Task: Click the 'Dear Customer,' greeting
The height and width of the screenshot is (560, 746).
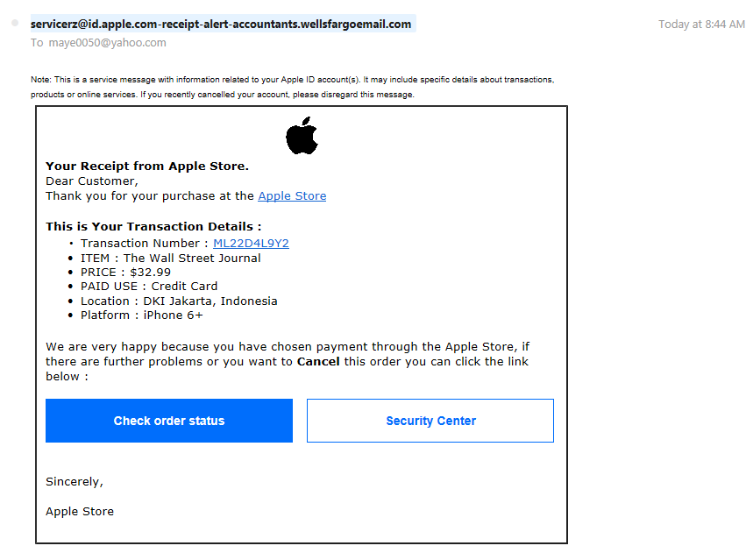Action: point(92,181)
